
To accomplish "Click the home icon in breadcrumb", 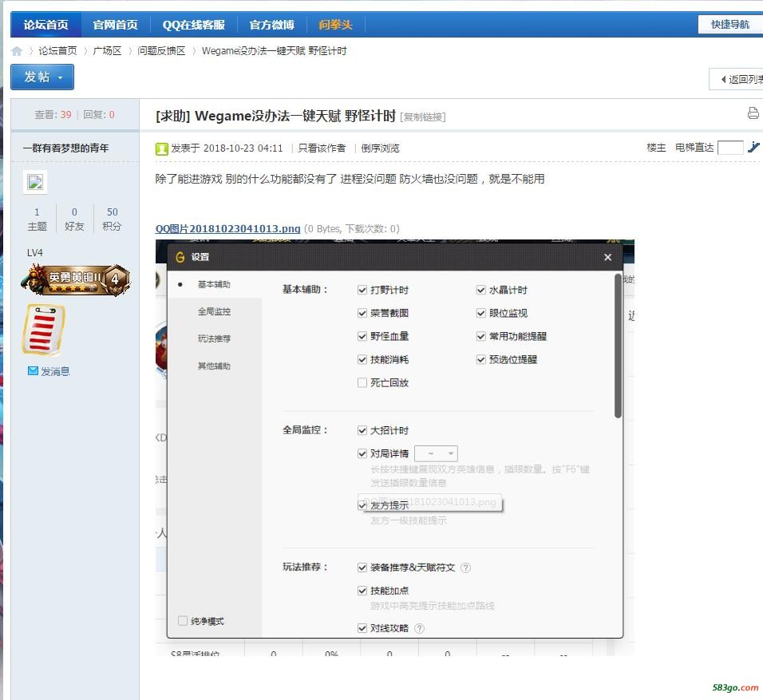I will 17,51.
